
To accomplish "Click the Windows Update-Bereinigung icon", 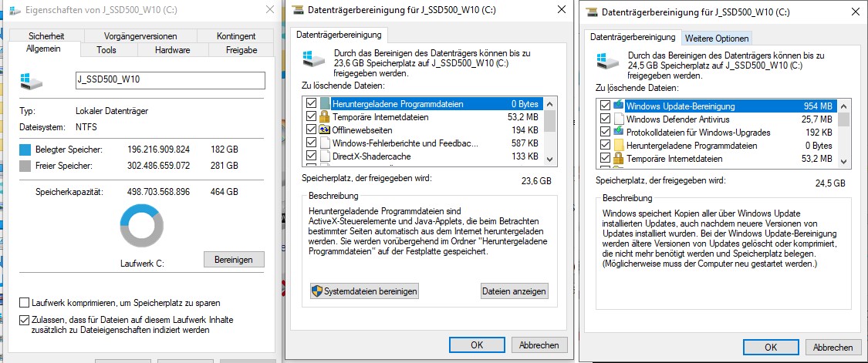I will click(618, 106).
